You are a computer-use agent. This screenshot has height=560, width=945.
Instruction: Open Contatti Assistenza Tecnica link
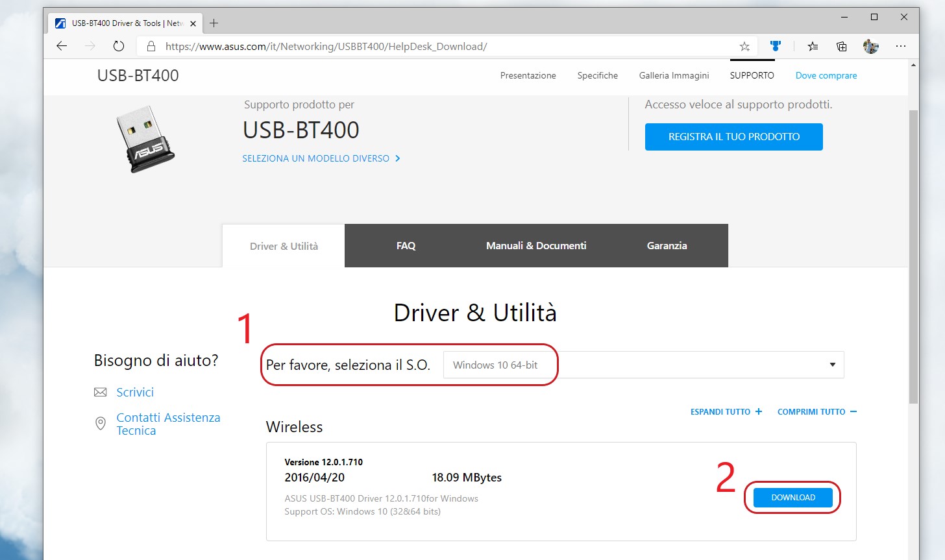click(168, 424)
